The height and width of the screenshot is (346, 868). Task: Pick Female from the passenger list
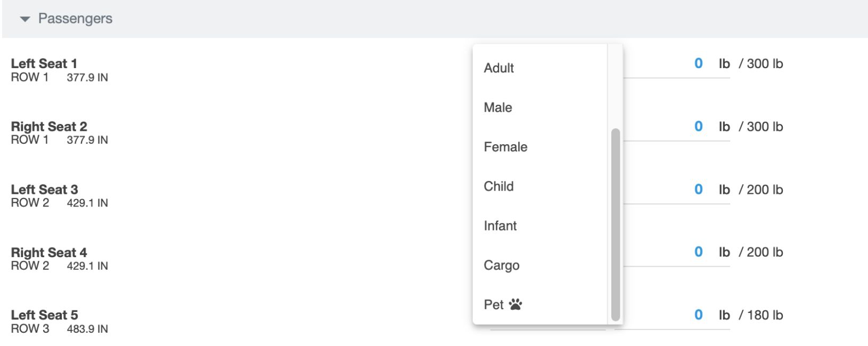[x=505, y=147]
